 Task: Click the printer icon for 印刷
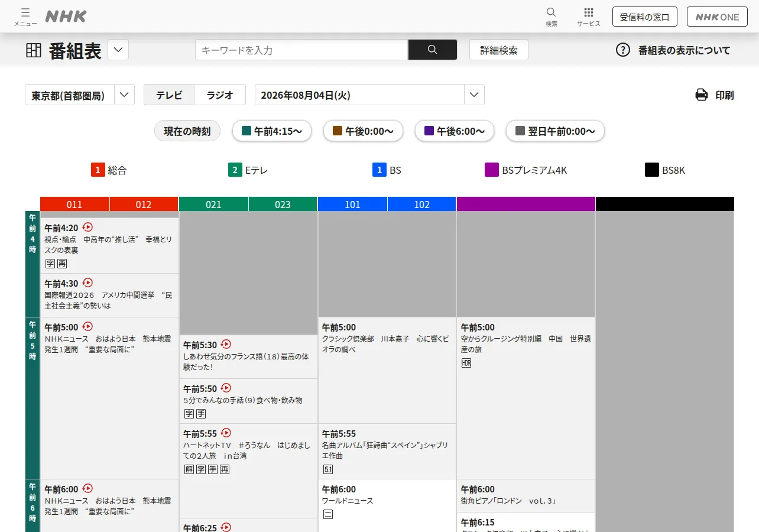coord(702,95)
